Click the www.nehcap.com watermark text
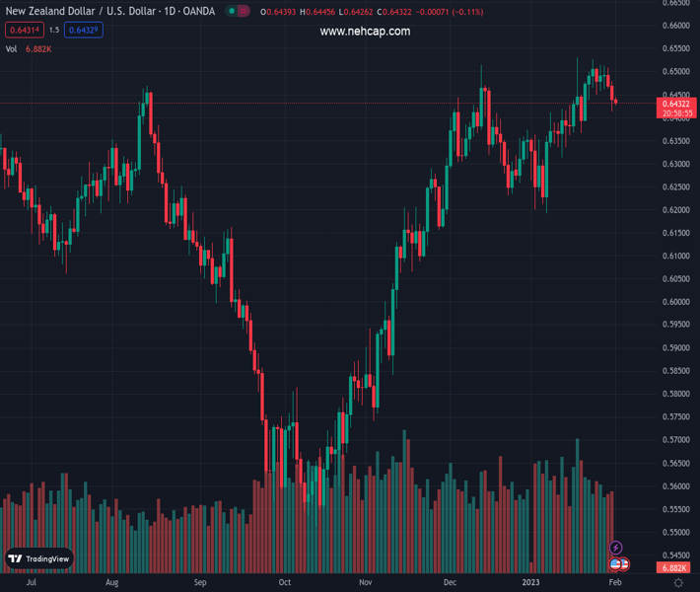 pyautogui.click(x=365, y=32)
